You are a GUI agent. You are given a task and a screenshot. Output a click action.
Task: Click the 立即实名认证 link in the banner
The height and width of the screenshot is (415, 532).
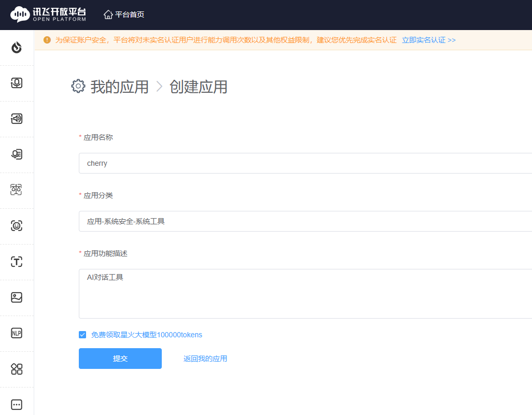428,40
